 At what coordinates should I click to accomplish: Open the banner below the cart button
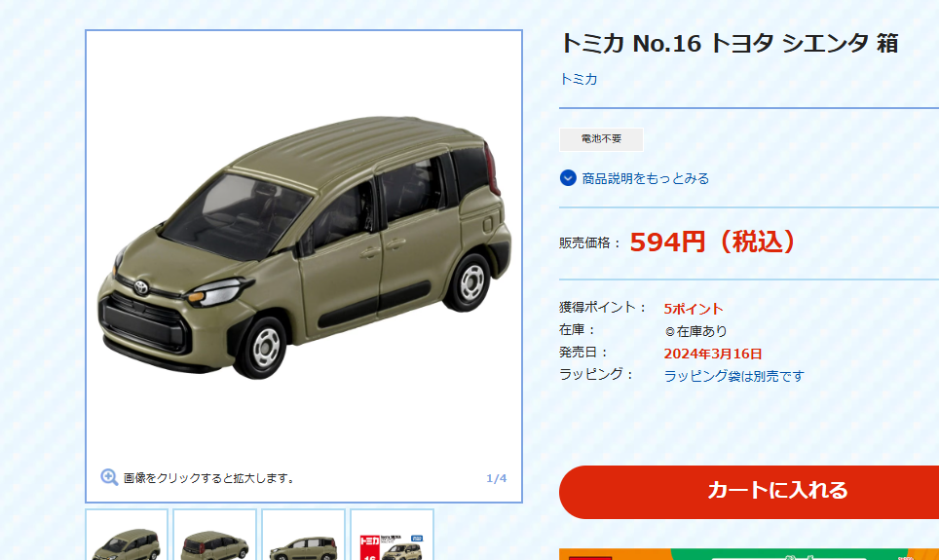[x=749, y=554]
